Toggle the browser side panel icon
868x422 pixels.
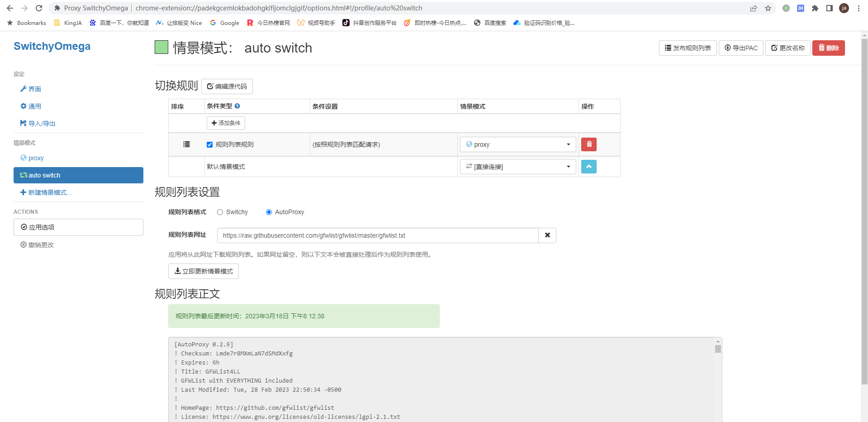(x=830, y=8)
